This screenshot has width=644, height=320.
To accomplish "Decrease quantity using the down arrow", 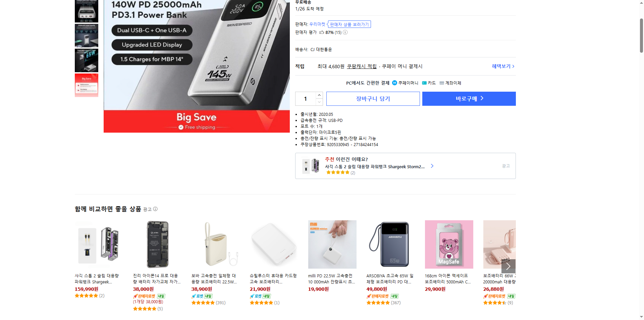I will click(x=319, y=102).
